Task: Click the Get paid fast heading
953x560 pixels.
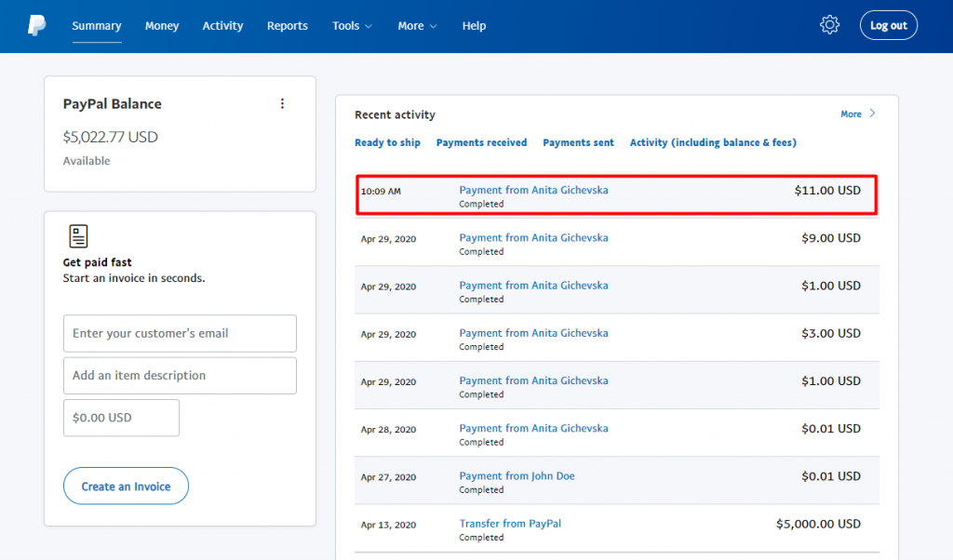Action: click(97, 262)
